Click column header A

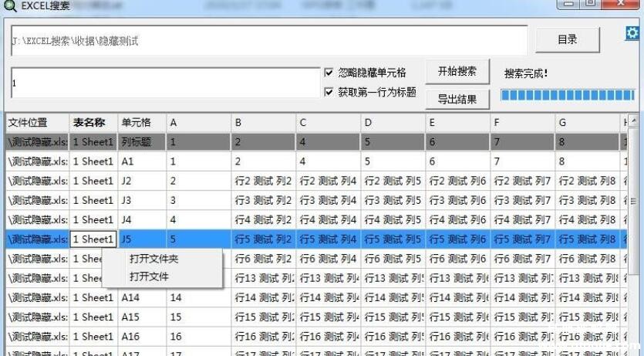199,123
